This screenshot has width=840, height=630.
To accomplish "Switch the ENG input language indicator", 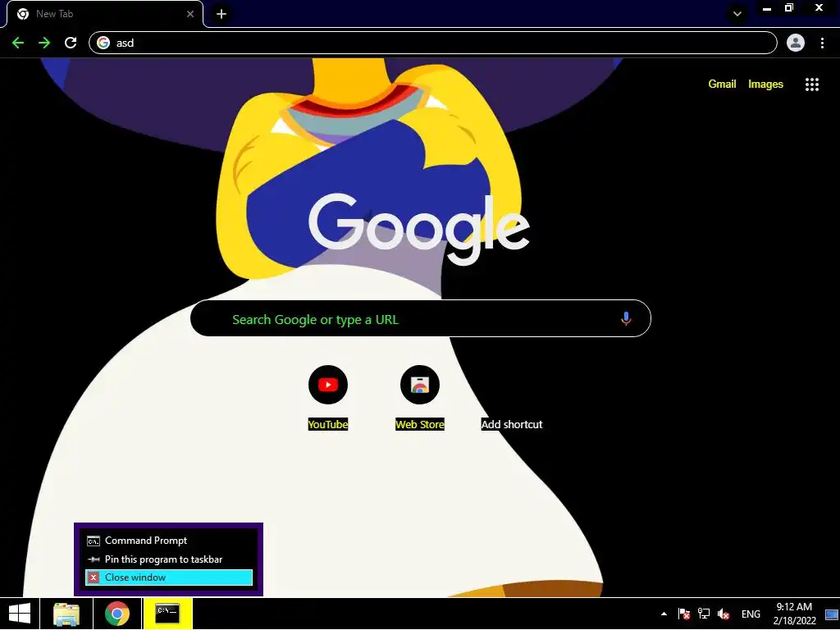I will point(751,614).
